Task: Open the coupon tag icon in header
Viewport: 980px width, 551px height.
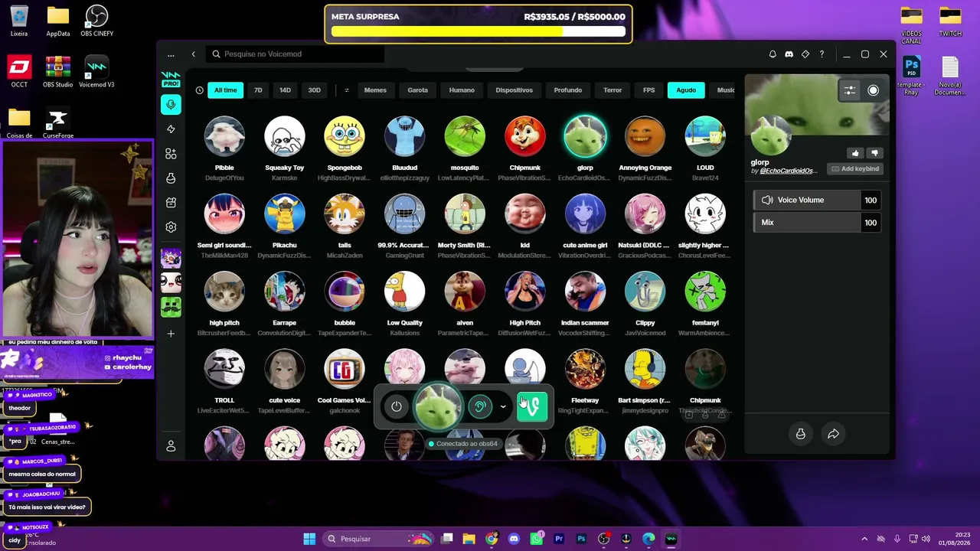Action: click(x=805, y=54)
